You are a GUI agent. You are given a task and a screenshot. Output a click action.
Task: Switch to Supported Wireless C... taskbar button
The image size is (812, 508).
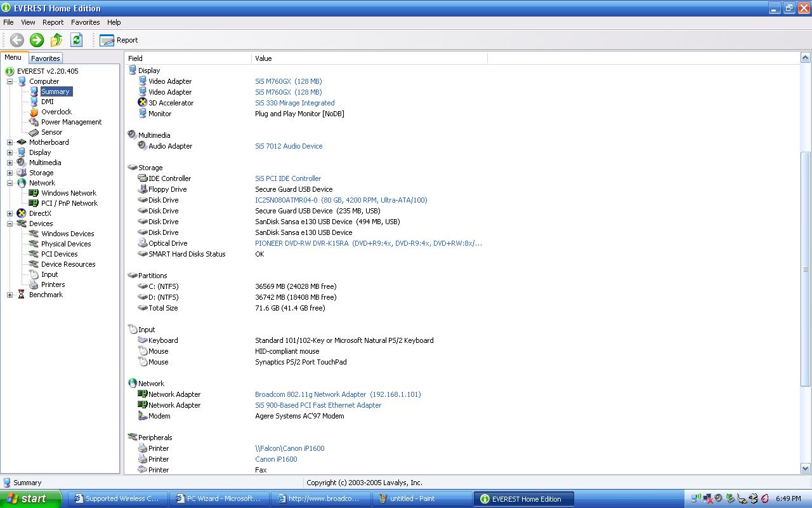tap(119, 499)
